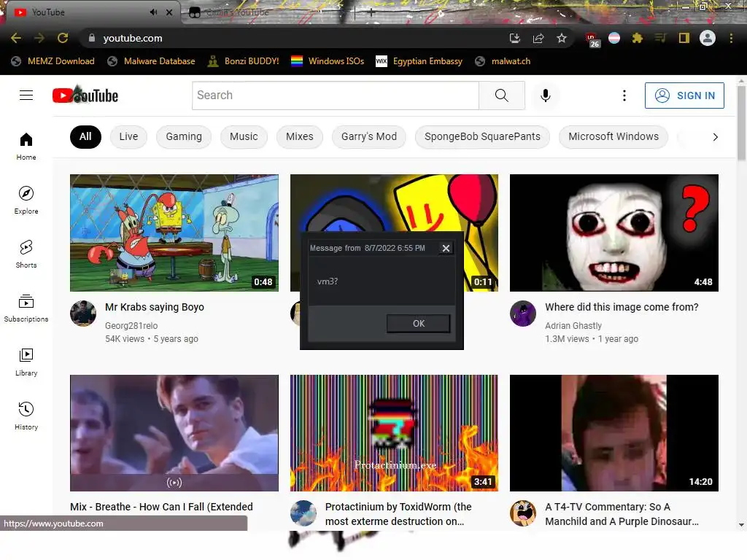The width and height of the screenshot is (747, 560).
Task: Select the SpongeBob SquarePants filter chip
Action: click(x=483, y=136)
